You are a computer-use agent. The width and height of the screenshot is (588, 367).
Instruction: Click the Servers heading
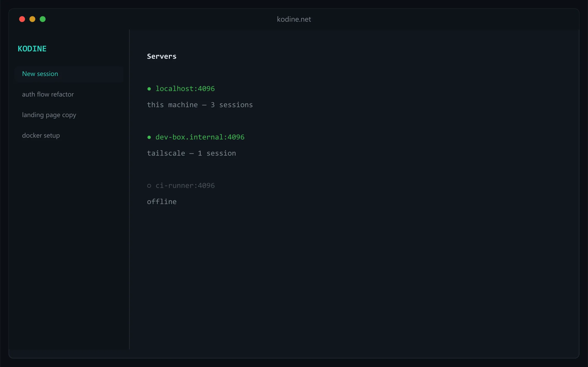[162, 56]
